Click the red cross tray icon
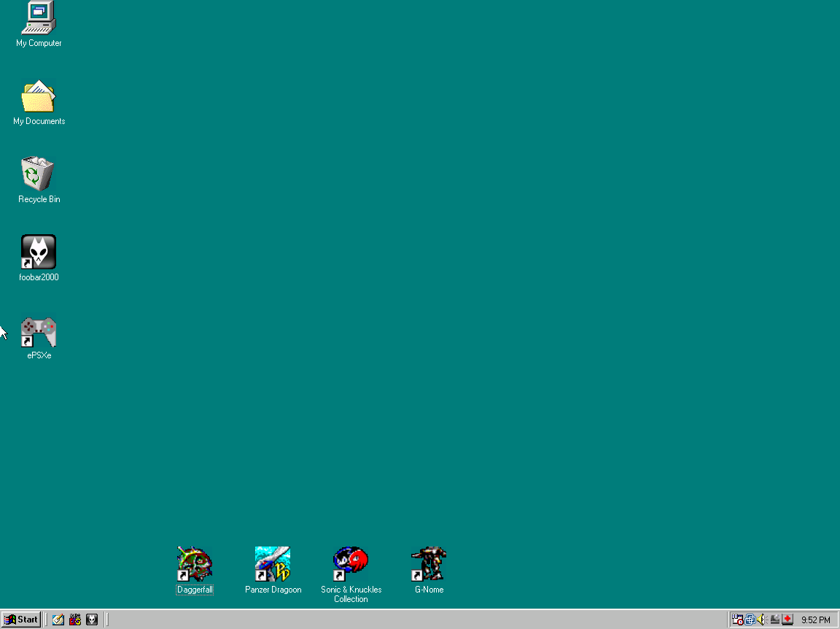840x629 pixels. tap(787, 620)
